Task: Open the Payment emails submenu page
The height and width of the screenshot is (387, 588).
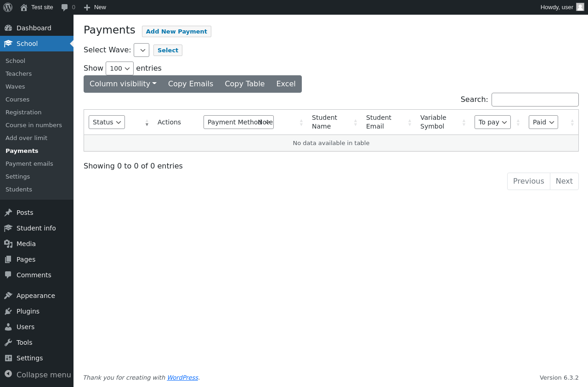Action: 29,163
